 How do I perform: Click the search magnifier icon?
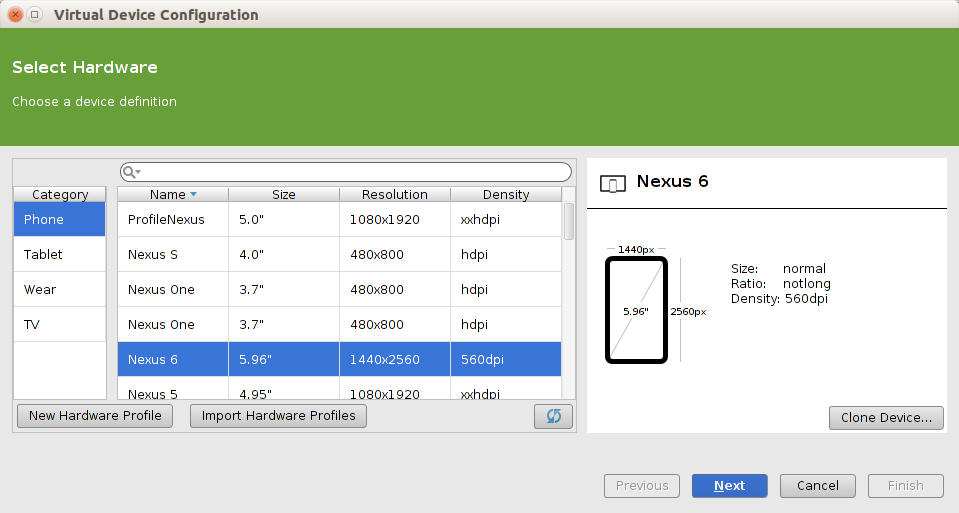coord(130,172)
